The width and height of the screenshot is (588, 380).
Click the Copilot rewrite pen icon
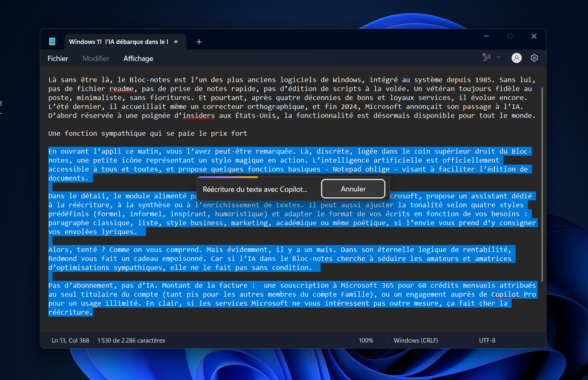pyautogui.click(x=486, y=57)
